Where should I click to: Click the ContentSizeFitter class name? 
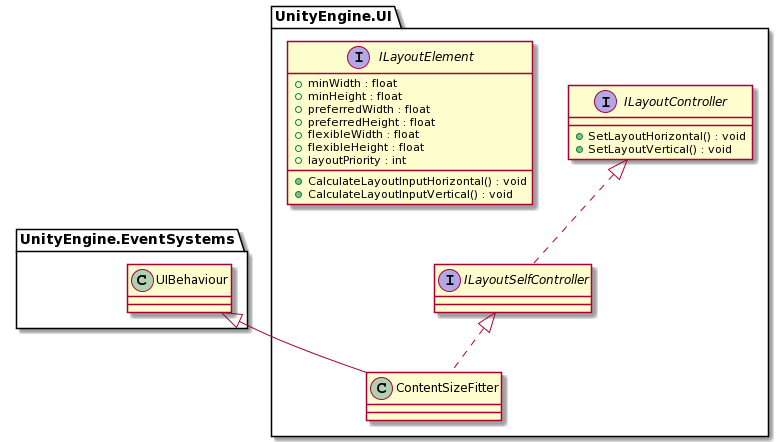pos(447,388)
